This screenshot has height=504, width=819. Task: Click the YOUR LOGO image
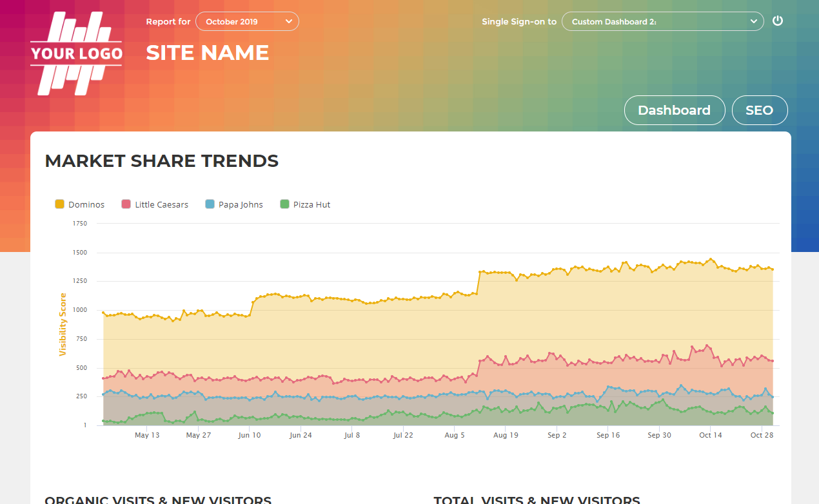tap(76, 53)
